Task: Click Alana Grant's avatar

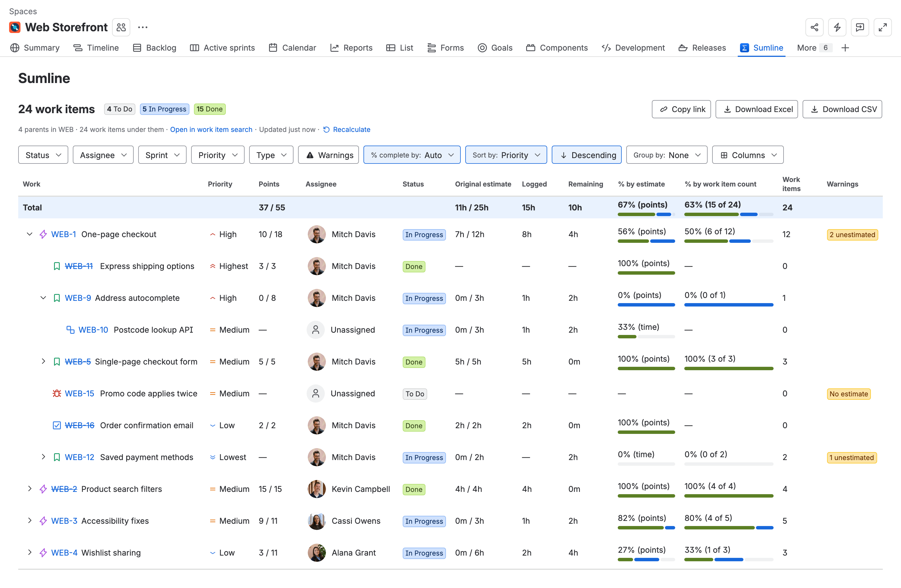Action: point(317,552)
